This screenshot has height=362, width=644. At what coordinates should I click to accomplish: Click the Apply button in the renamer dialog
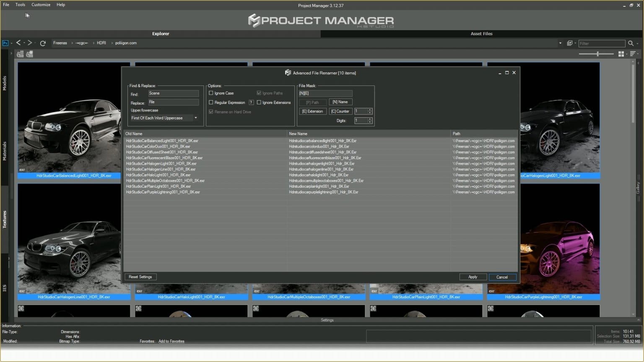(x=473, y=277)
